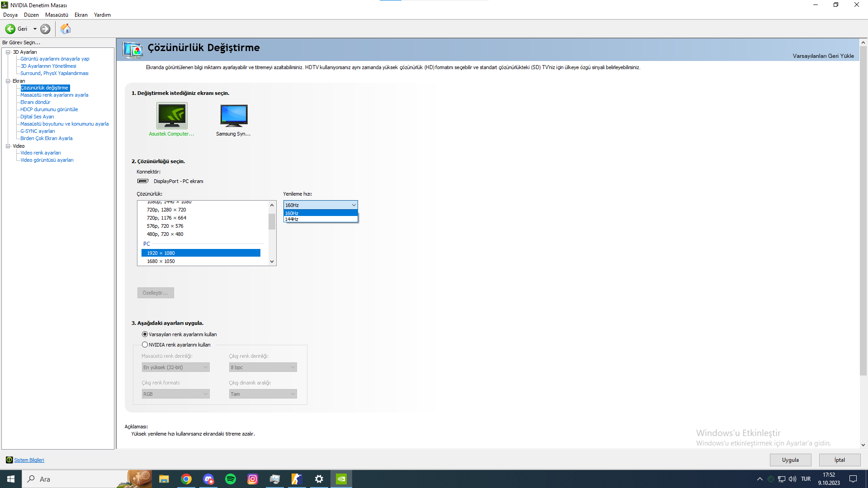Click the Home icon in toolbar
The width and height of the screenshot is (868, 488).
(66, 29)
